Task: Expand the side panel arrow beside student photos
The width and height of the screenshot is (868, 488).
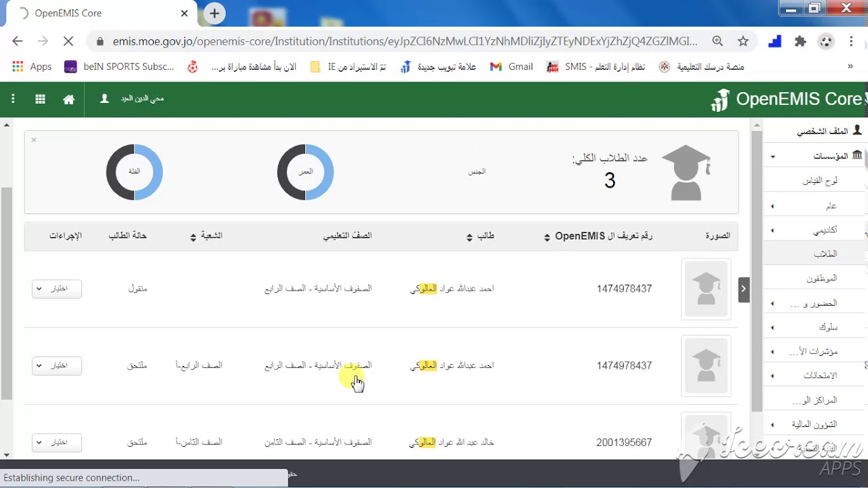Action: pos(743,289)
